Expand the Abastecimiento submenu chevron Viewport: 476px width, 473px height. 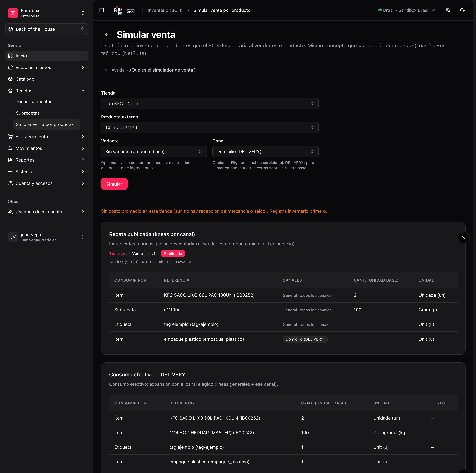pos(83,136)
